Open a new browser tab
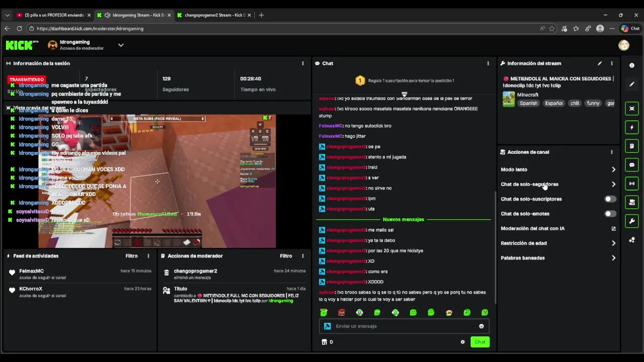Screen dimensions: 644x362 [261, 15]
